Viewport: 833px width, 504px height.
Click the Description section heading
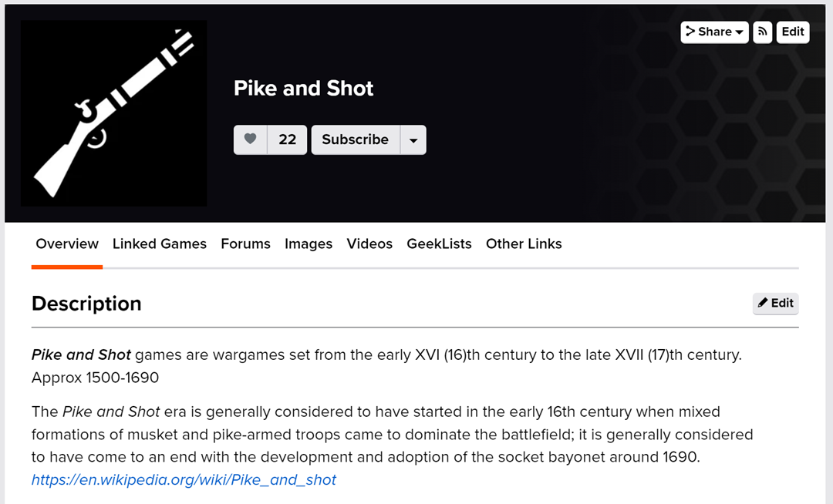86,304
